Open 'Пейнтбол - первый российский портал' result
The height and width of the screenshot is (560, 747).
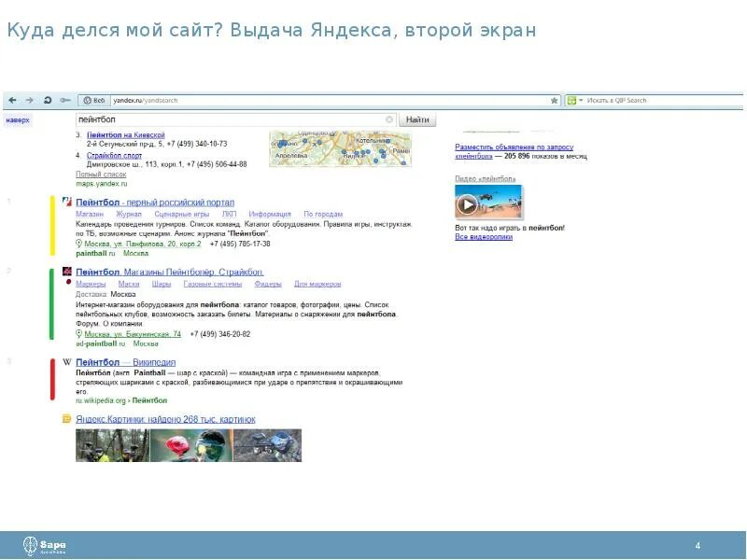(155, 203)
